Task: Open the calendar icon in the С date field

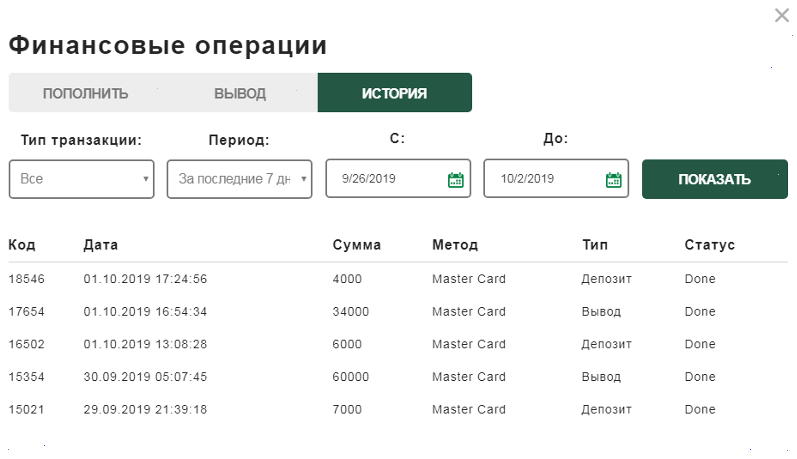Action: [x=455, y=180]
